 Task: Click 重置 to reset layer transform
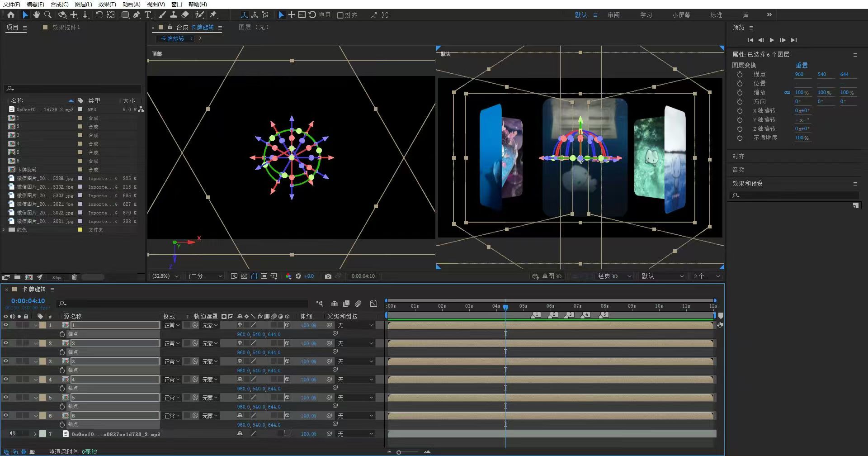pyautogui.click(x=802, y=65)
